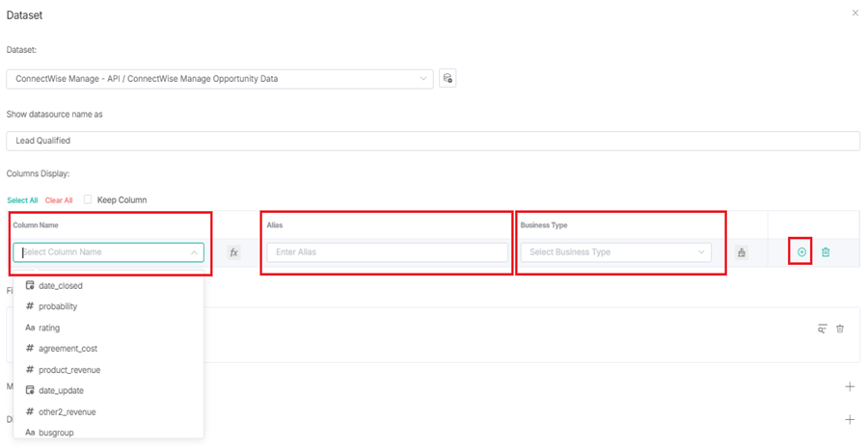Click the gray trash icon in filter section
The height and width of the screenshot is (448, 868).
(x=840, y=329)
